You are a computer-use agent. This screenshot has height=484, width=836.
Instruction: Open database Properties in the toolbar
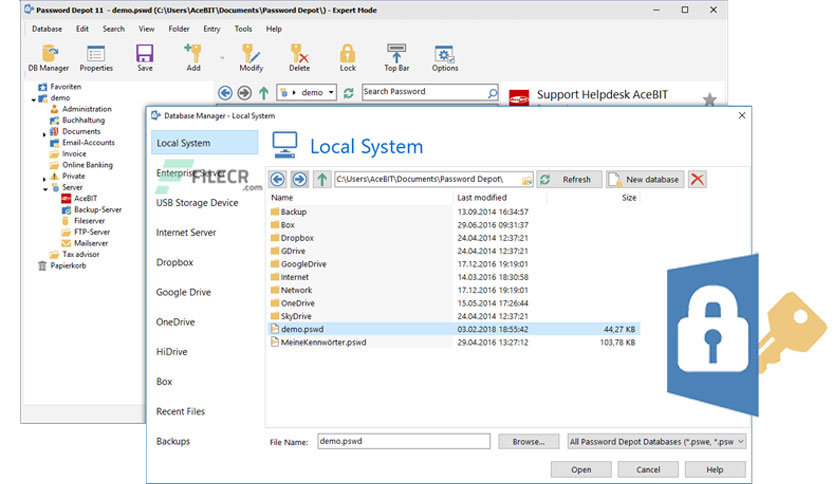point(96,58)
